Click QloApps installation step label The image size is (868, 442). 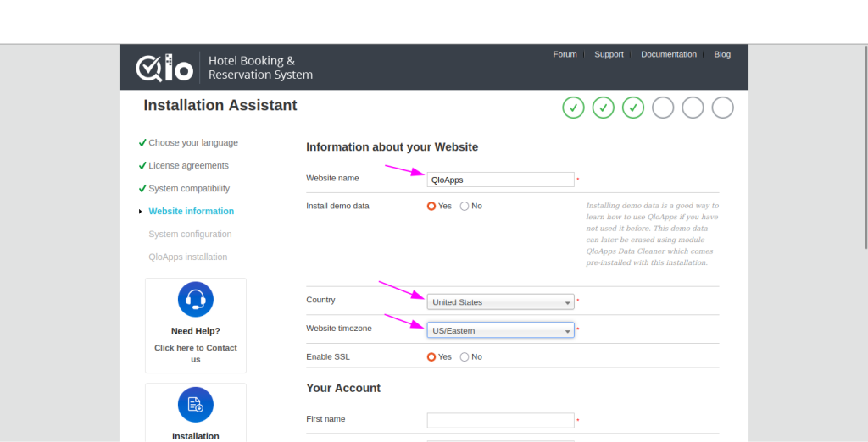[x=187, y=257]
